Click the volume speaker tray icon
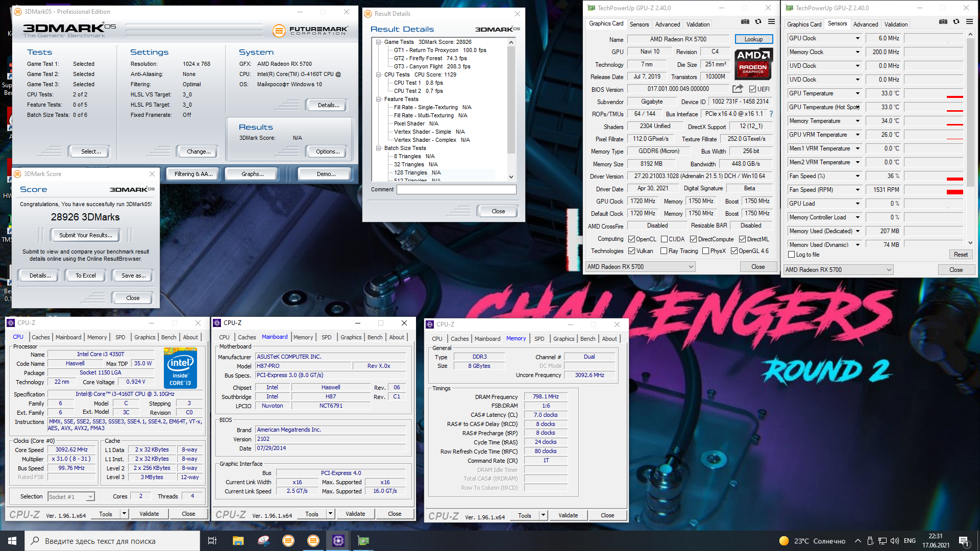 click(894, 541)
